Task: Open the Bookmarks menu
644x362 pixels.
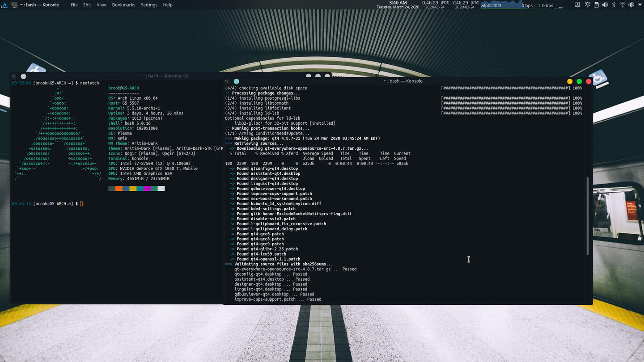Action: (x=123, y=5)
